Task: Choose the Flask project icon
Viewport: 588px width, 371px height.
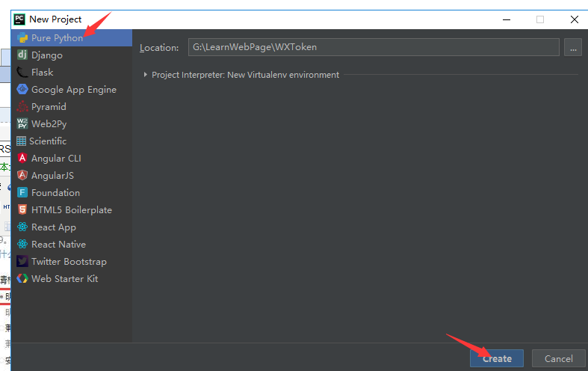Action: point(22,73)
